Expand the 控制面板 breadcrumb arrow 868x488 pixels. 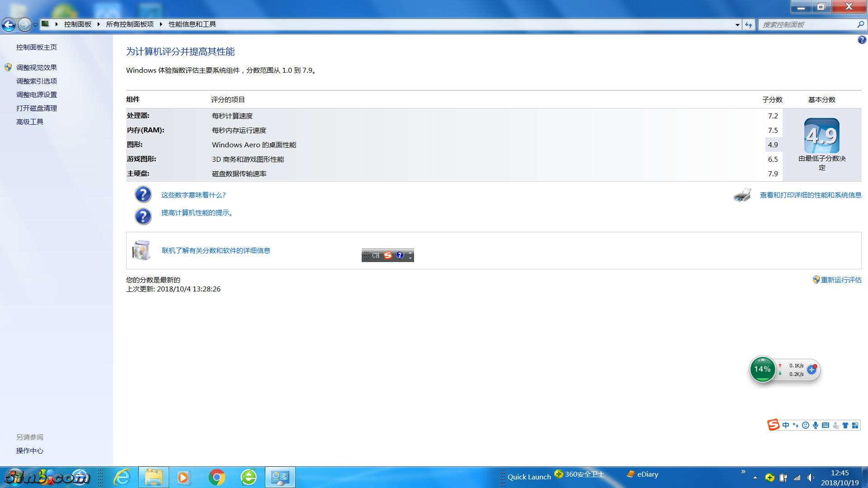pos(98,24)
